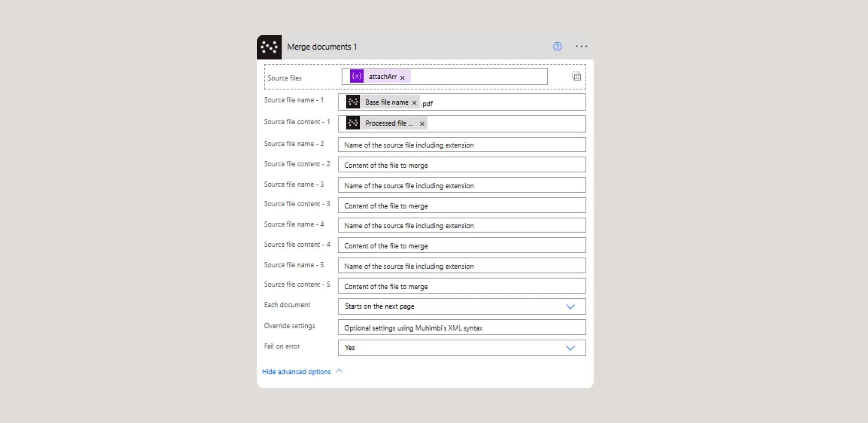868x423 pixels.
Task: Click the Muhimbi icon in Merge documents header
Action: (x=269, y=47)
